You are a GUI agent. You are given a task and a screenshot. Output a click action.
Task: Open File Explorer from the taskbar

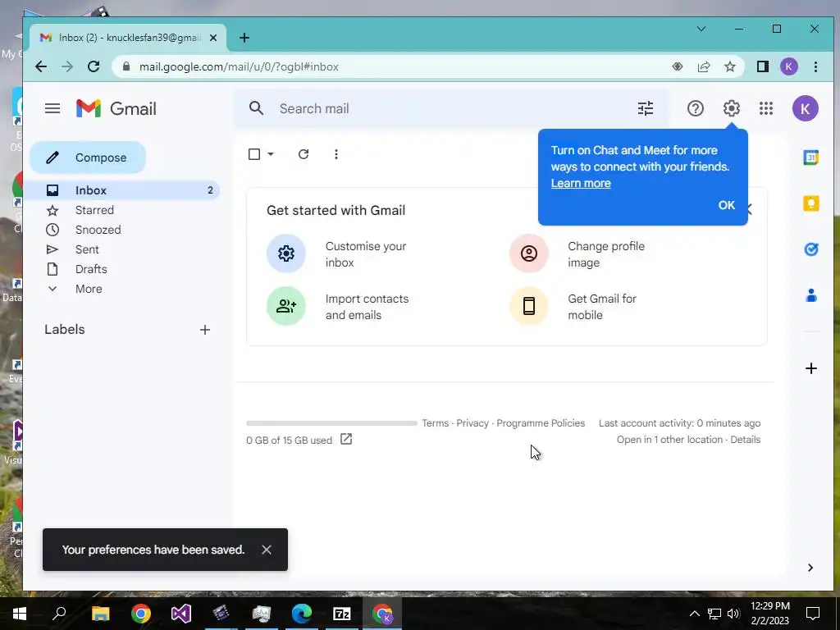tap(100, 614)
